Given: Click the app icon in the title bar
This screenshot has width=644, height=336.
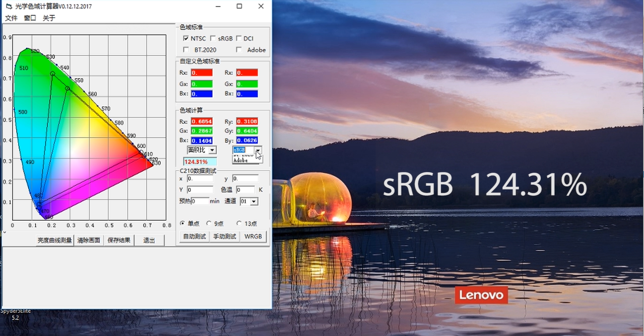Looking at the screenshot, I should pos(9,7).
